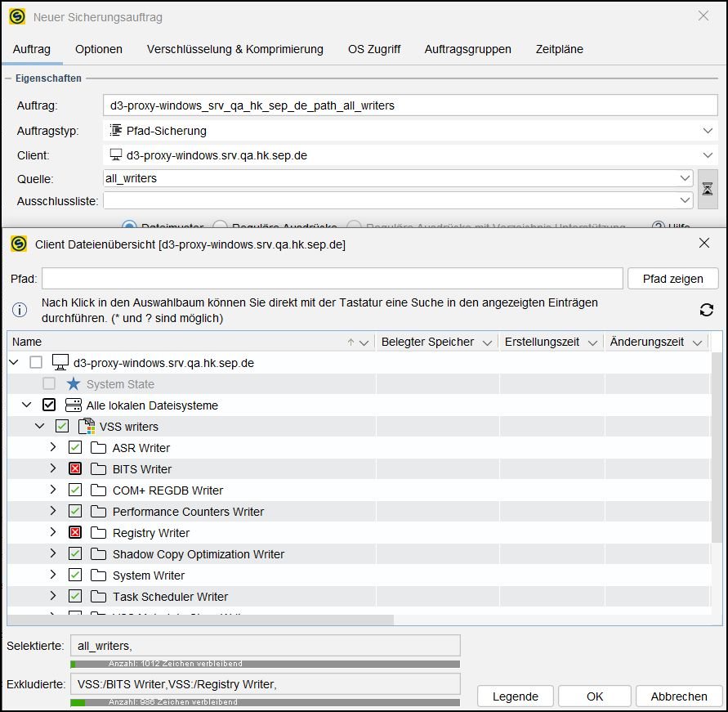The height and width of the screenshot is (712, 728).
Task: Uncheck the System Writer checkbox
Action: click(74, 575)
